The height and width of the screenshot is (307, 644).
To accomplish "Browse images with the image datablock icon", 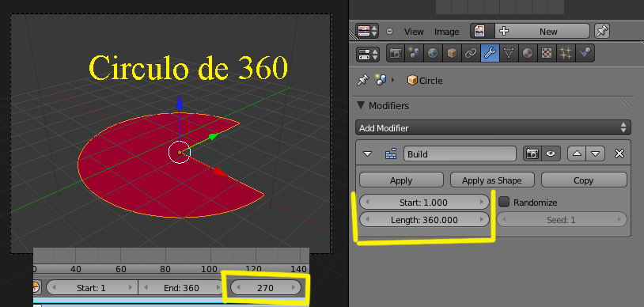I will tap(483, 31).
